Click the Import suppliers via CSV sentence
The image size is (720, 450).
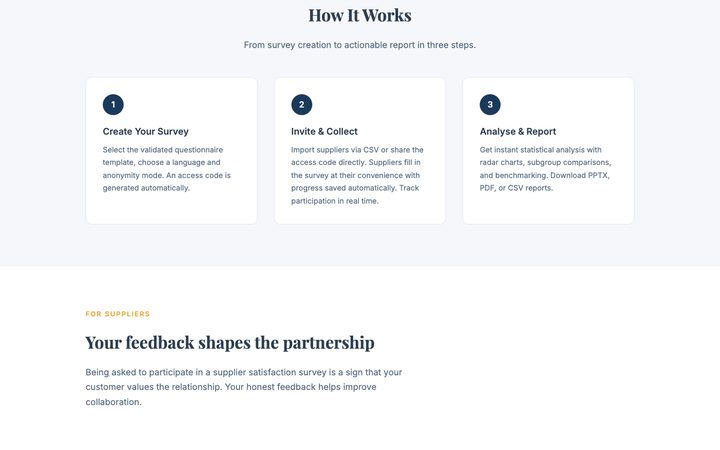[x=357, y=156]
